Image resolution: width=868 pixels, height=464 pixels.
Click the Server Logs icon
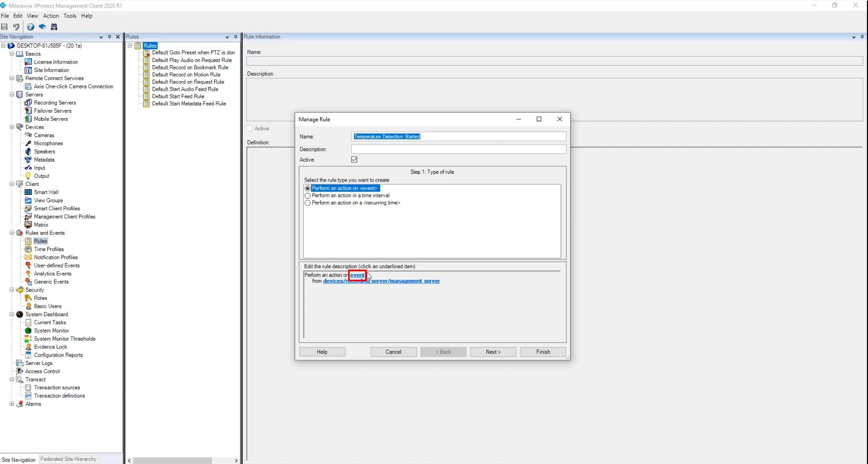[20, 363]
